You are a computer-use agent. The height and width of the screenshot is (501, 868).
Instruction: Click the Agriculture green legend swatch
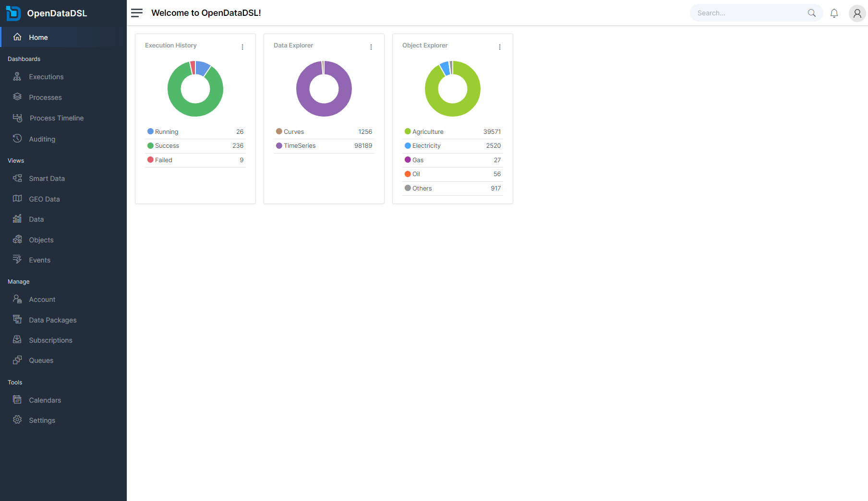(x=408, y=131)
